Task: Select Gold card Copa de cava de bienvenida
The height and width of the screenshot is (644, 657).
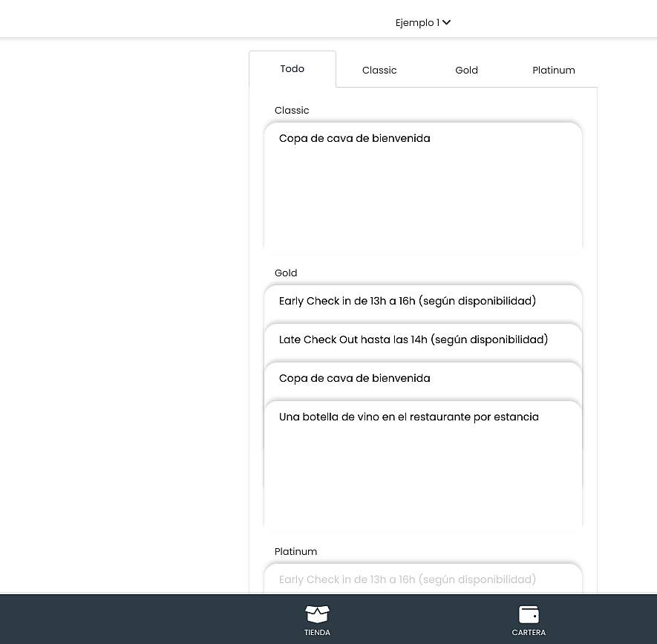Action: (422, 381)
